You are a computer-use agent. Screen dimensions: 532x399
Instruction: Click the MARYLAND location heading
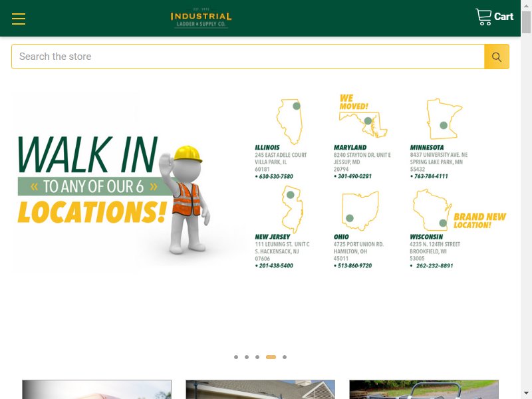tap(350, 148)
